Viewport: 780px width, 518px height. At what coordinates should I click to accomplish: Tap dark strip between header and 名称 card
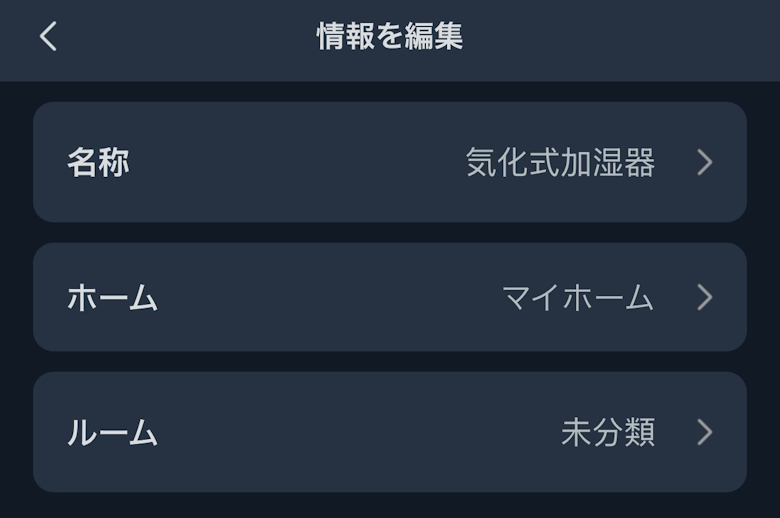point(390,91)
